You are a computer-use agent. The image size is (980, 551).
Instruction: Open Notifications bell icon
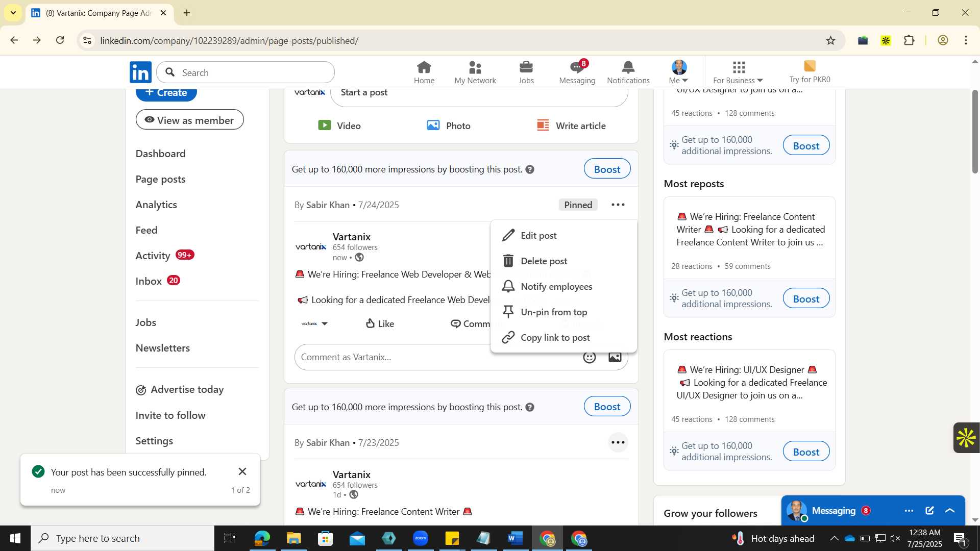point(628,72)
